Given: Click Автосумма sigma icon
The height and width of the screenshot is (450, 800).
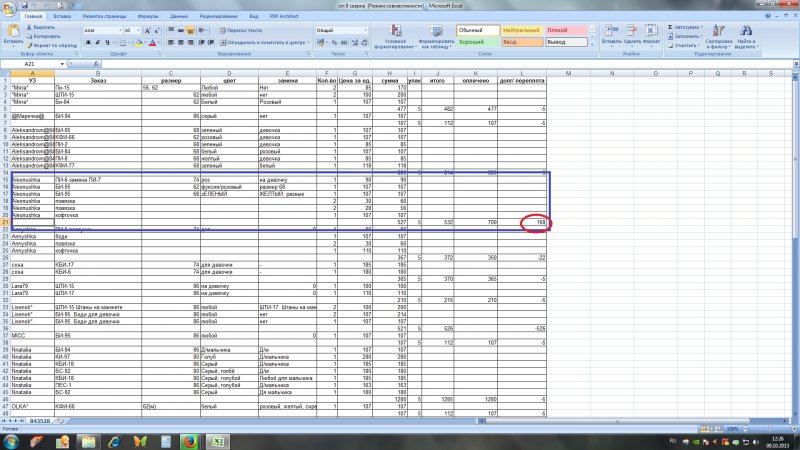Looking at the screenshot, I should tap(670, 27).
